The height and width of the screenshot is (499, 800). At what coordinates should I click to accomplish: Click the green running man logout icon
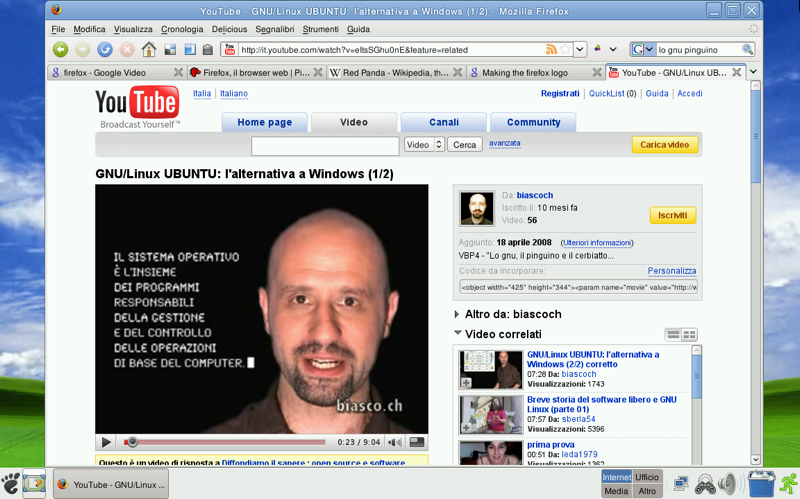pos(789,483)
